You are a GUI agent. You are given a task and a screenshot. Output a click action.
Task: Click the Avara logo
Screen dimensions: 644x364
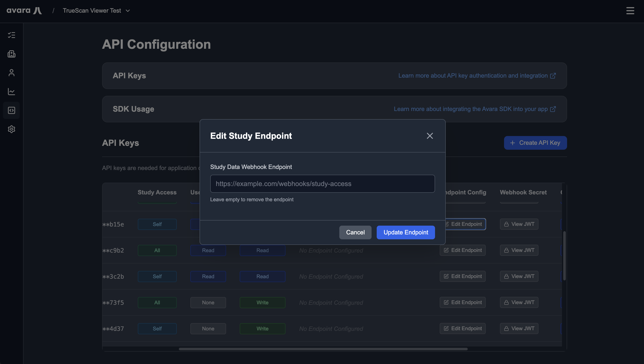(x=24, y=10)
